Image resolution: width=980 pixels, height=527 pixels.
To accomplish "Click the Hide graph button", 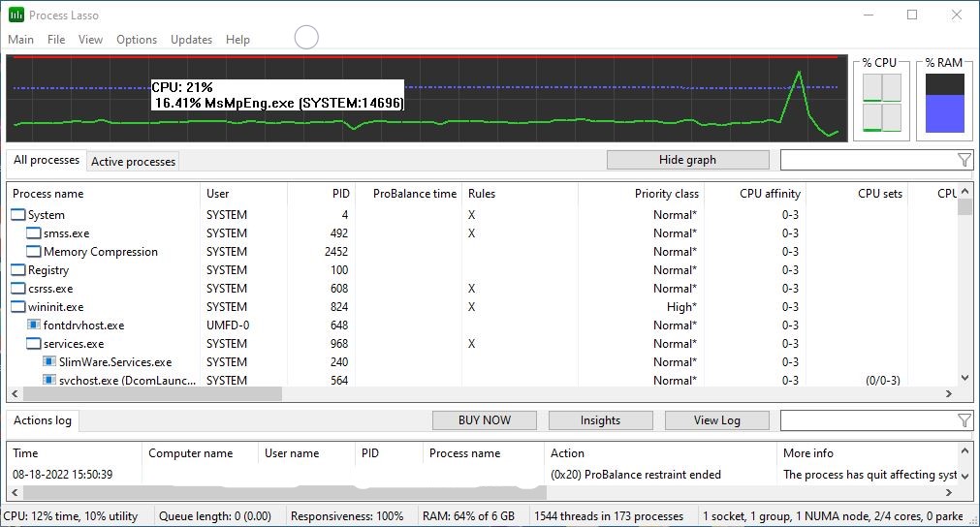I will click(x=687, y=160).
